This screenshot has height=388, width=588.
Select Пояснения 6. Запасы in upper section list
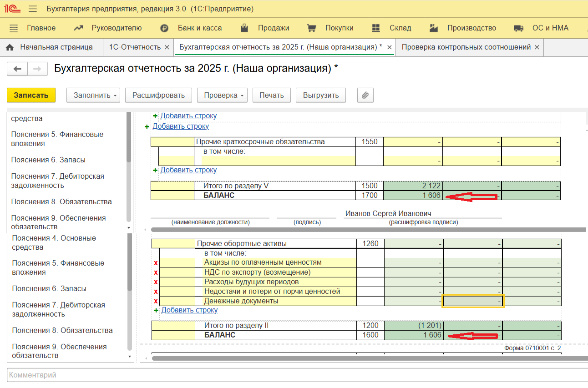click(48, 160)
